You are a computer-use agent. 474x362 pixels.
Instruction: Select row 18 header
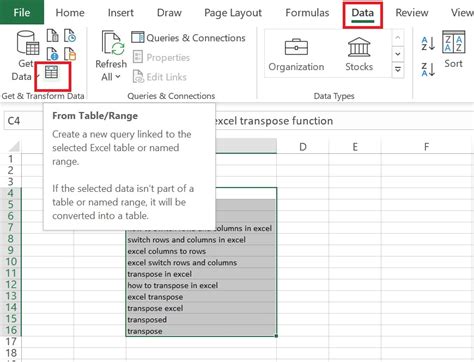coord(11,353)
